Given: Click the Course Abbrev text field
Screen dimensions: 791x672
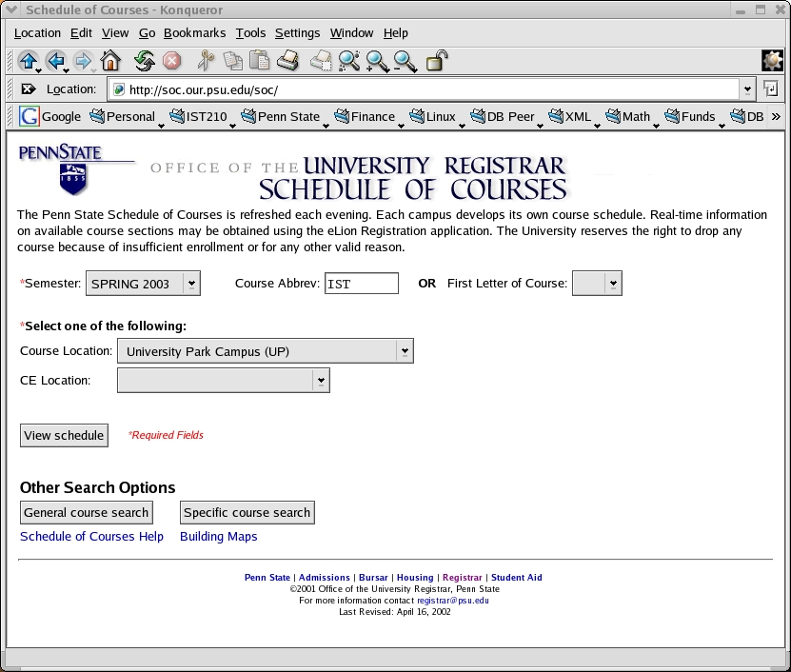Looking at the screenshot, I should 361,284.
